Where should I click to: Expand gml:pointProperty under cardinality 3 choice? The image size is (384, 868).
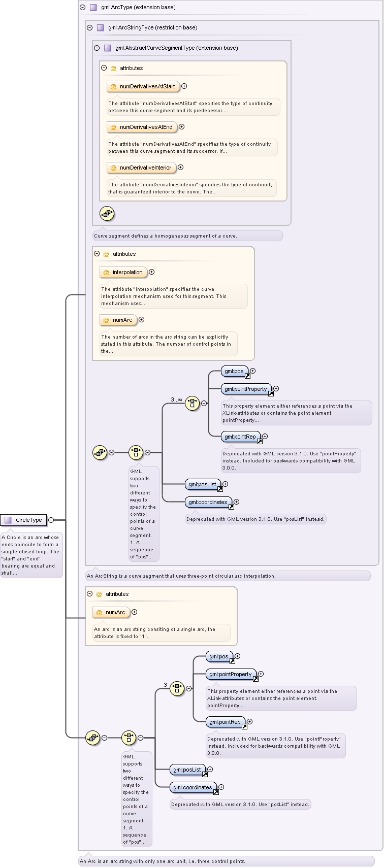click(261, 674)
